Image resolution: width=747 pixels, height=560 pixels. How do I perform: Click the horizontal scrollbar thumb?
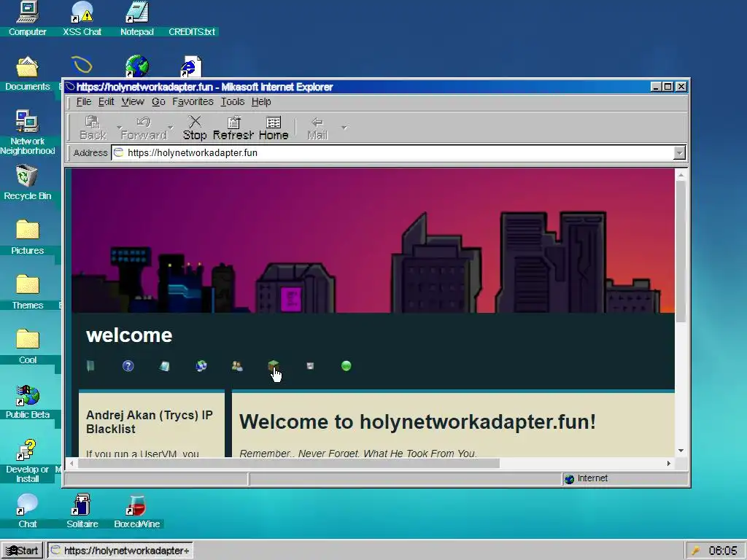click(289, 463)
